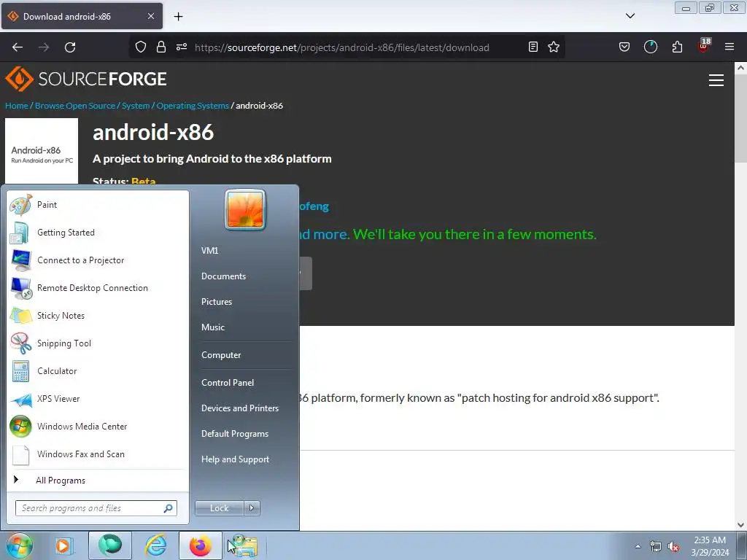Open SourceForge hamburger menu

click(716, 80)
